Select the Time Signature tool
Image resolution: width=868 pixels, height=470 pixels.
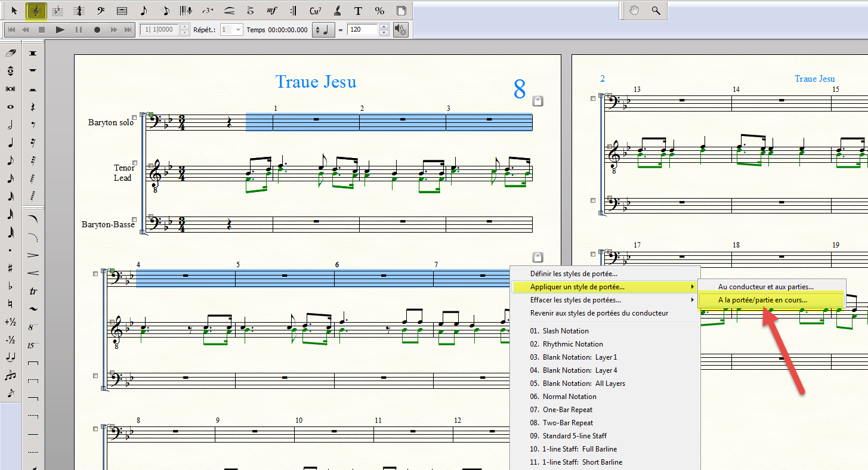click(x=79, y=10)
